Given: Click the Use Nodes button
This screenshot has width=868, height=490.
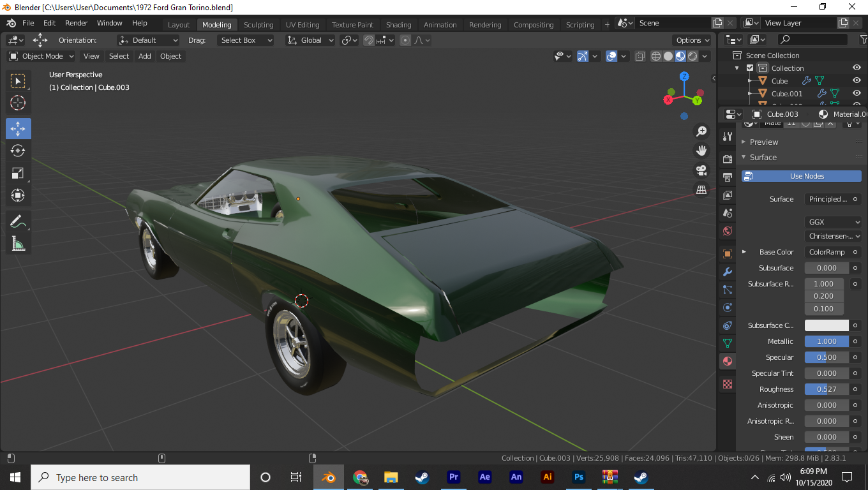Looking at the screenshot, I should tap(802, 176).
